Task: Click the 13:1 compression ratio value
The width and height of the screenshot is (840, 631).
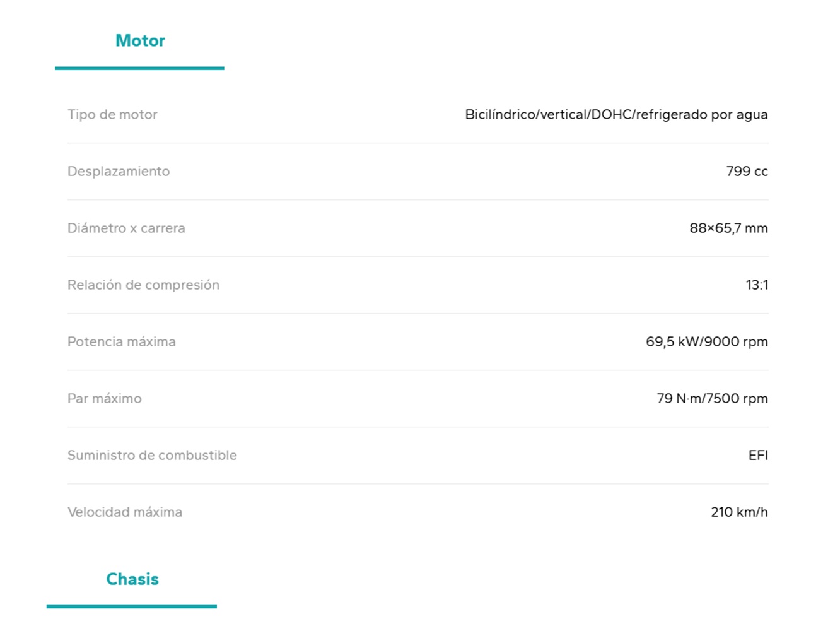Action: pyautogui.click(x=757, y=285)
